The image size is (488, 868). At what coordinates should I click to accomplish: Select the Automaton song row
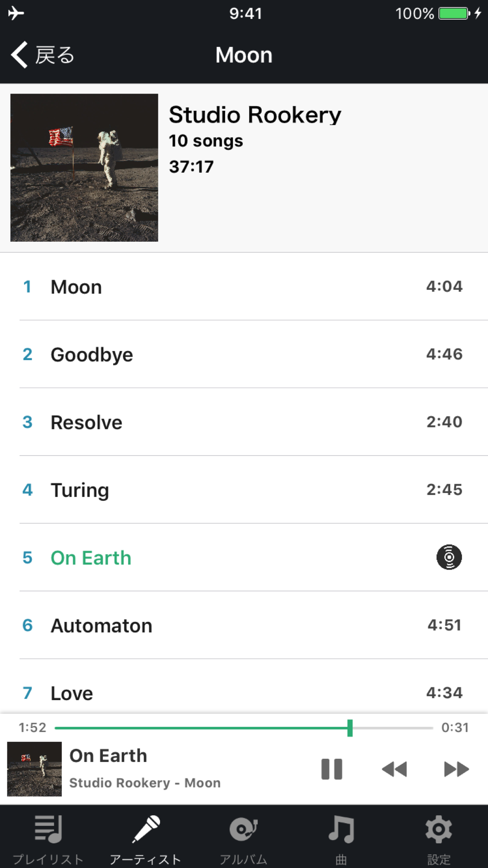244,625
